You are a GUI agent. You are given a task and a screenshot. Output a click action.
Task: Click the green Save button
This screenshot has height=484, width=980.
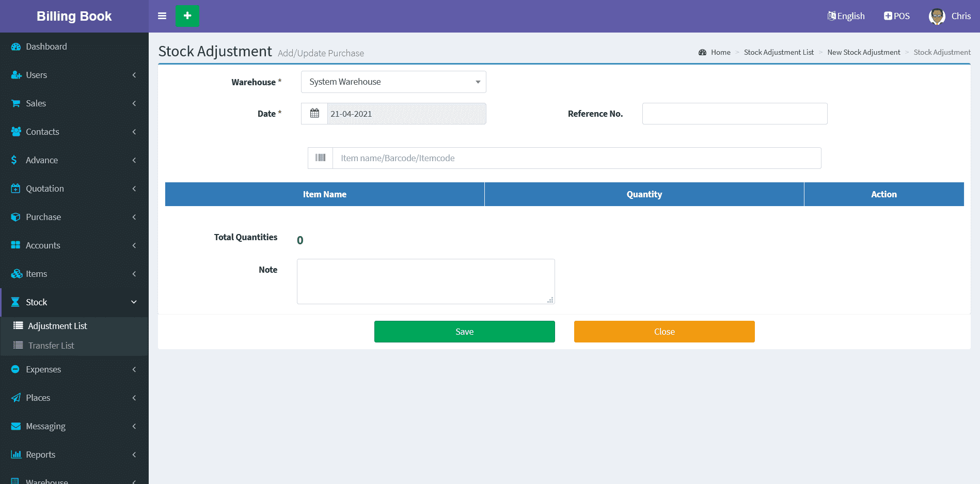point(464,332)
